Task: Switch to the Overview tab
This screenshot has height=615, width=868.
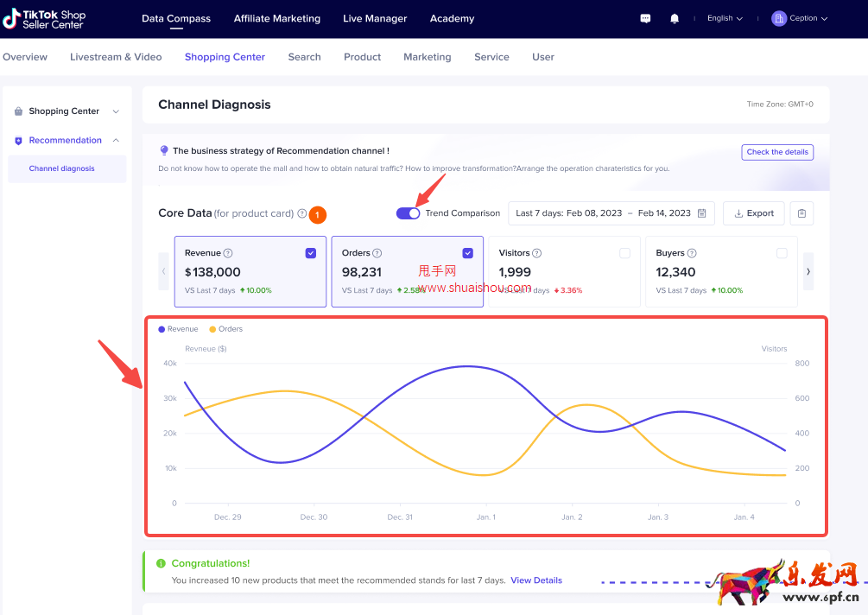Action: click(x=25, y=57)
